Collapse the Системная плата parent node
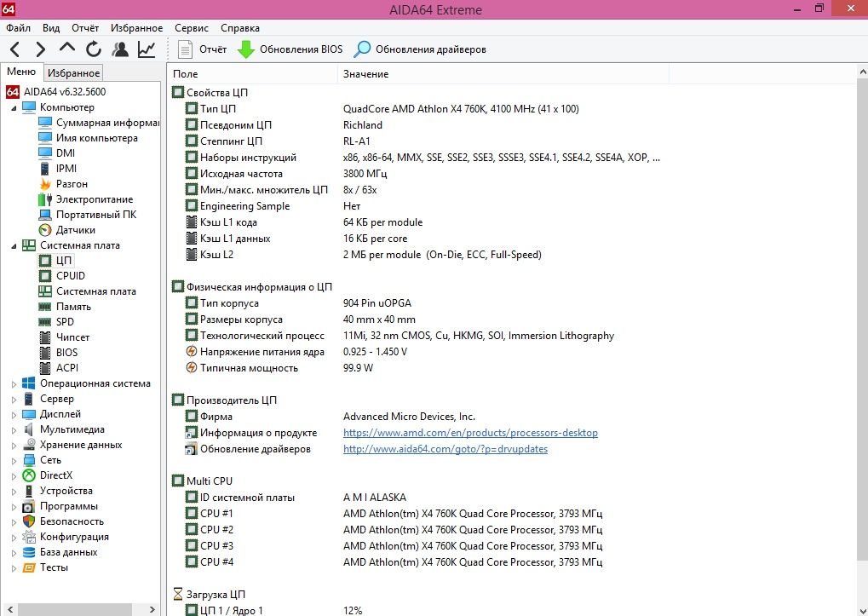This screenshot has width=868, height=616. (x=14, y=245)
